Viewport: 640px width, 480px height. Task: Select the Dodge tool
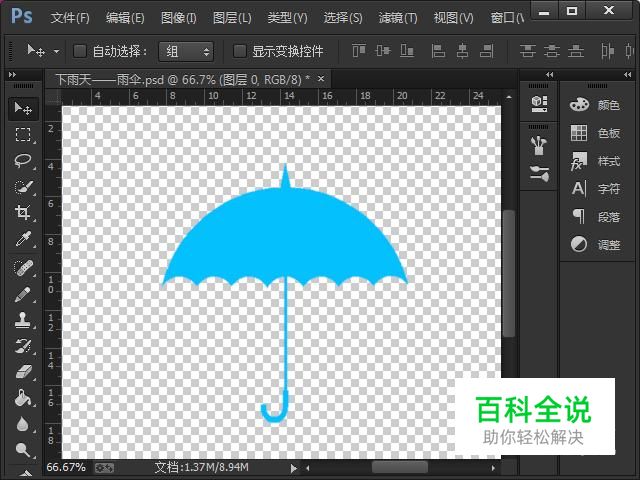pos(23,450)
